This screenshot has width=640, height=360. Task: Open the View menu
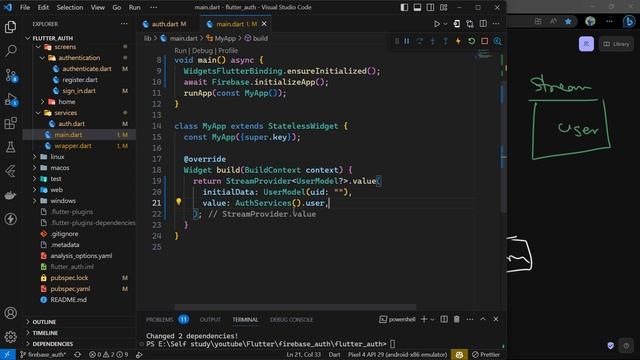point(98,7)
